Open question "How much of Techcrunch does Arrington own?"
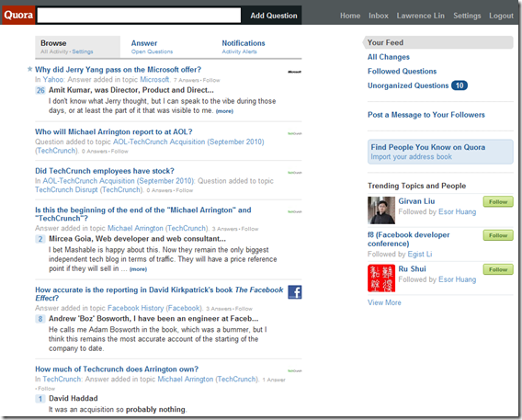 [117, 369]
